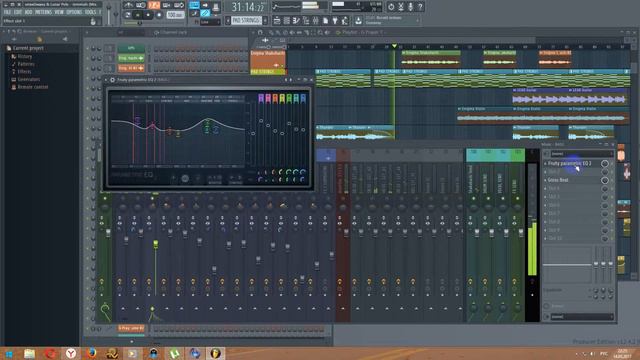The height and width of the screenshot is (360, 640).
Task: Select the orange band tab in parametric EQ
Action: 275,98
